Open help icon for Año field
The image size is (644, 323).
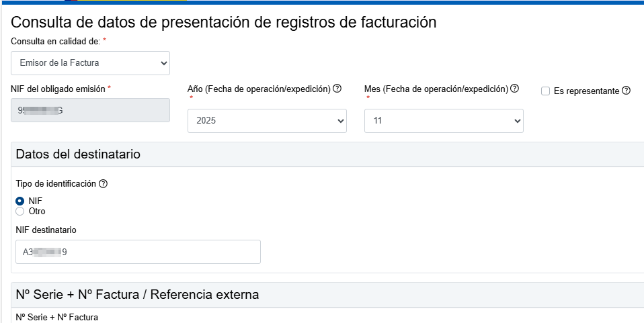tap(337, 89)
